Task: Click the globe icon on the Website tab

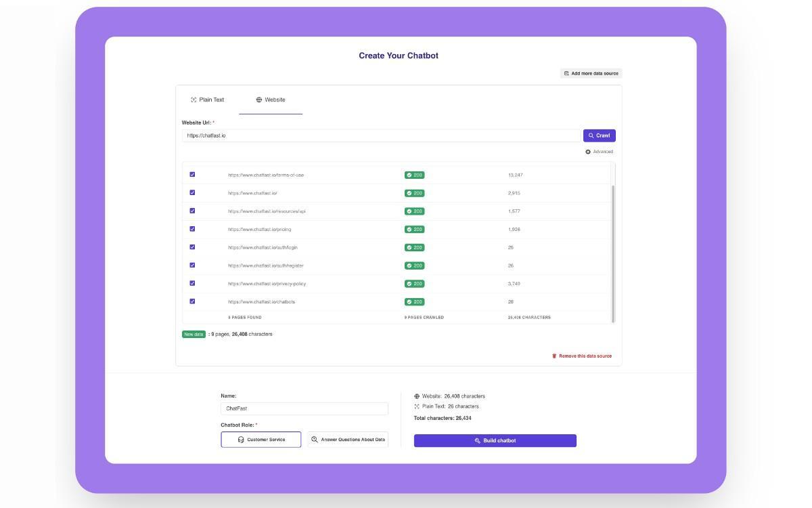Action: tap(258, 99)
